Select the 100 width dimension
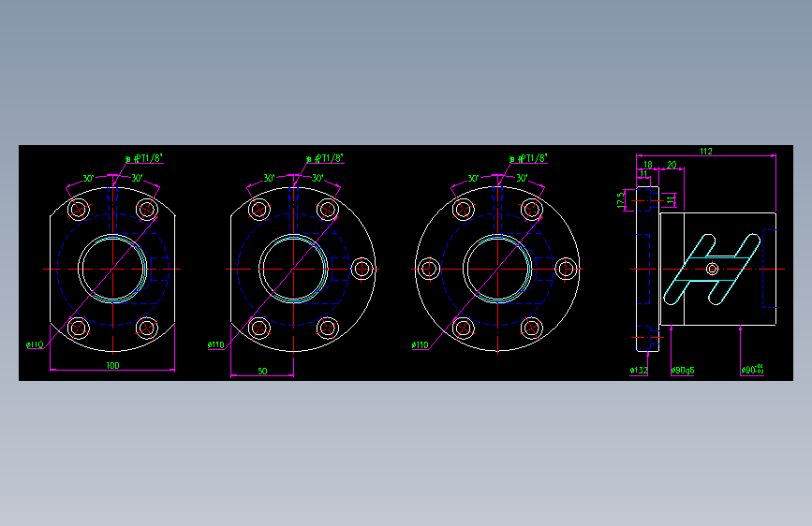 point(112,366)
